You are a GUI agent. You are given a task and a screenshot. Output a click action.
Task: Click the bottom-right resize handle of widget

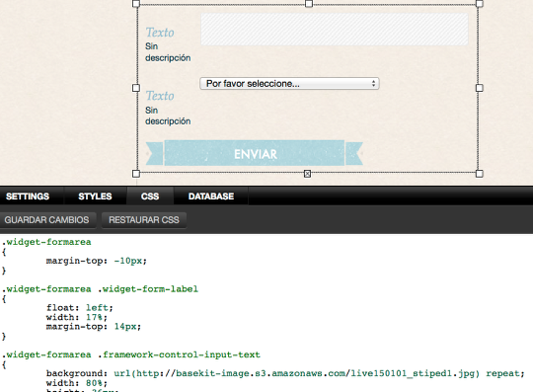tap(480, 174)
